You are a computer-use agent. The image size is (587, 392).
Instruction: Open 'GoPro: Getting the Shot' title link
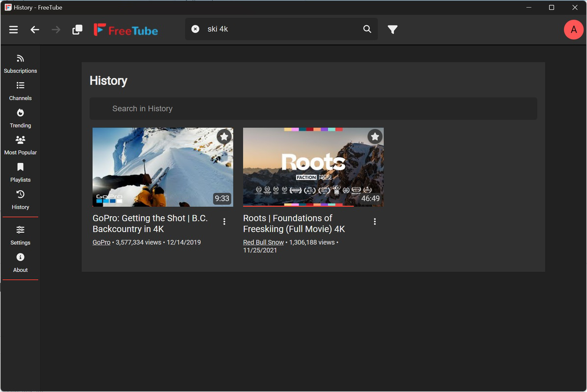tap(150, 223)
